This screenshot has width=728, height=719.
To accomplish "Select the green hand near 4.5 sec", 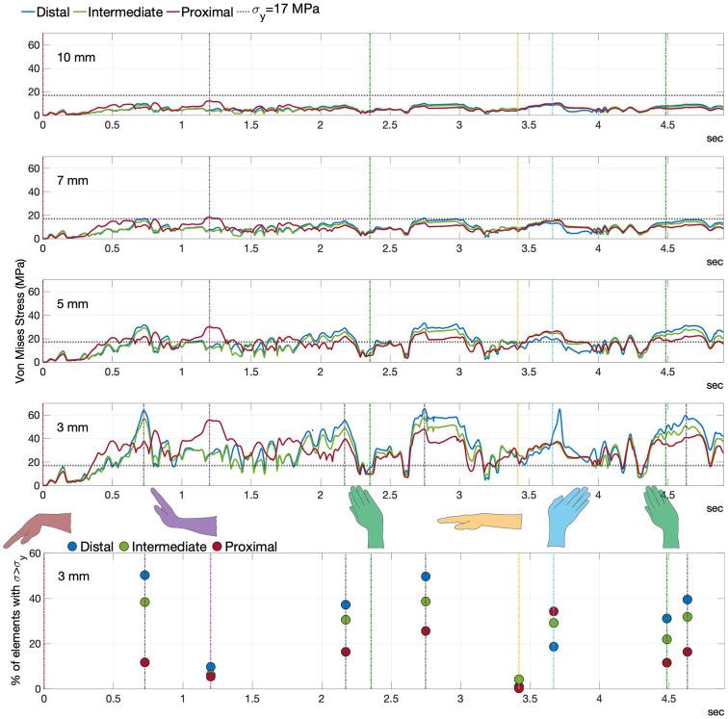I will [663, 513].
